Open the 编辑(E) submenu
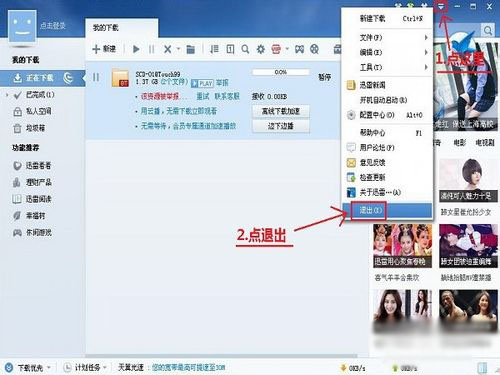Image resolution: width=500 pixels, height=375 pixels. click(387, 52)
